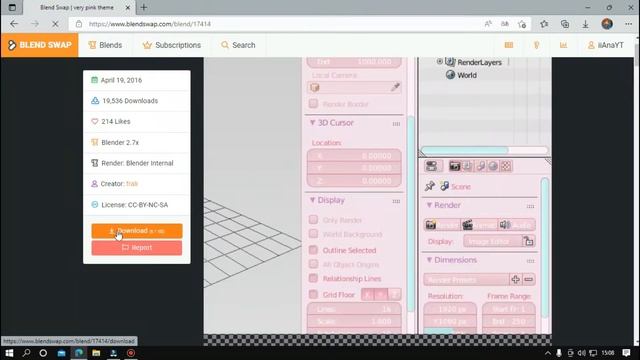The height and width of the screenshot is (360, 640).
Task: Open the iiAnaYT user menu
Action: (x=605, y=45)
